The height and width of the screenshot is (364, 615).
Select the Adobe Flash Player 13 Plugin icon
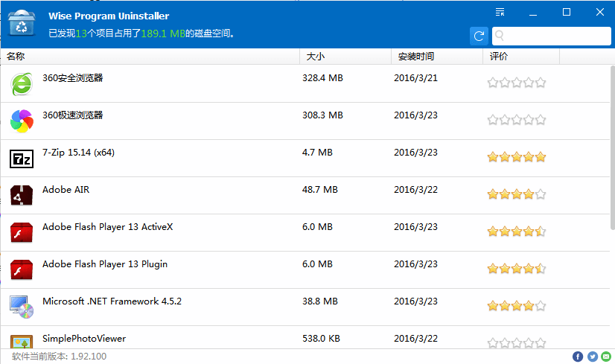pyautogui.click(x=22, y=270)
